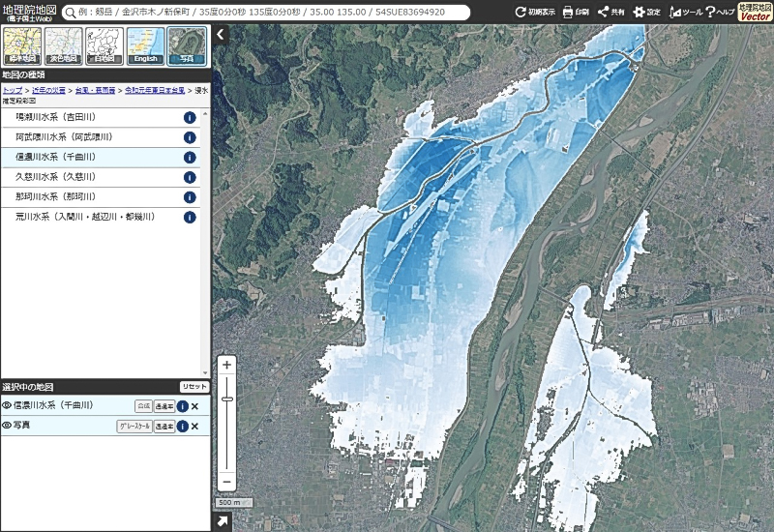Click 合成 blend button on 信濃川水系 layer

(x=143, y=405)
